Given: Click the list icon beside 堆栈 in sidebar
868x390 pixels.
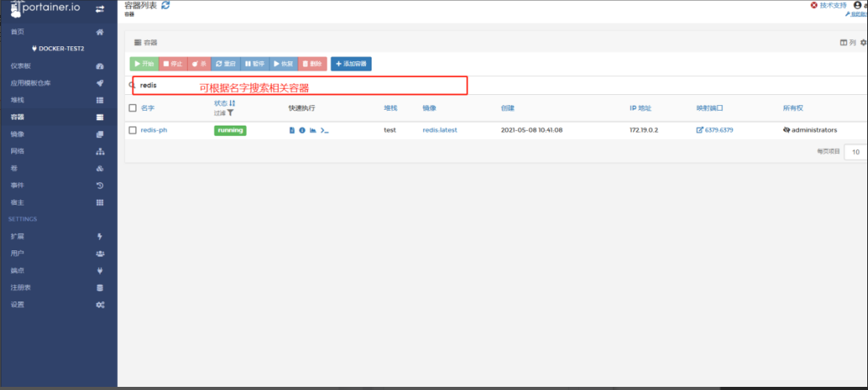Looking at the screenshot, I should (x=100, y=100).
